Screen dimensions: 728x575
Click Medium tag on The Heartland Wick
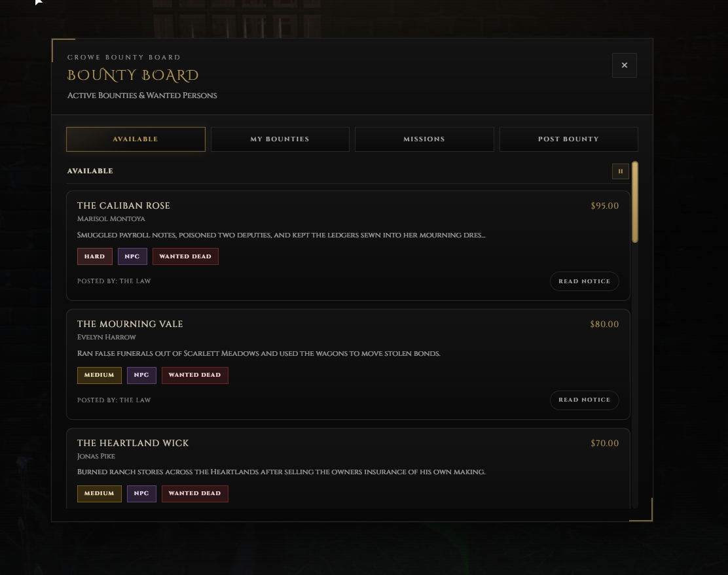100,493
